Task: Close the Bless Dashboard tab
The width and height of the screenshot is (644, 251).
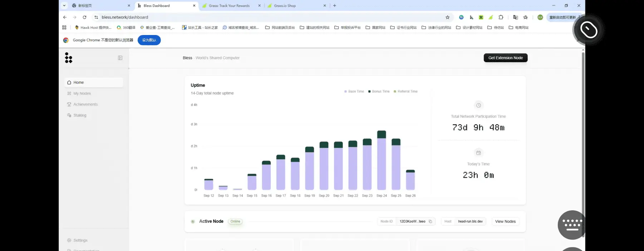Action: [x=194, y=6]
